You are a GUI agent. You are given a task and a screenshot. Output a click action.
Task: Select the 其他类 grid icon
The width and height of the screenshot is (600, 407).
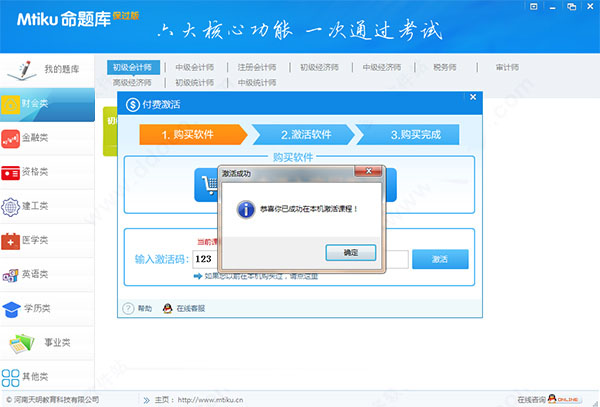coord(10,378)
